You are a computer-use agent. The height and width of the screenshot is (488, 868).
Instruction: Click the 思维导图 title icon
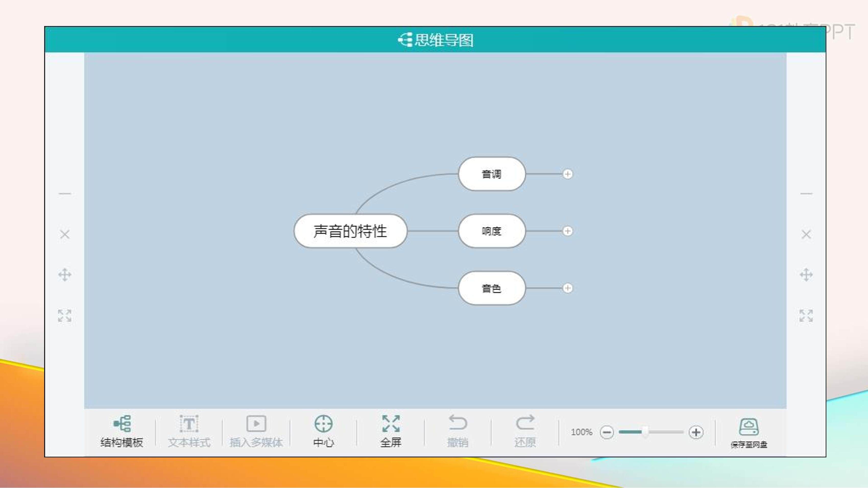coord(405,40)
